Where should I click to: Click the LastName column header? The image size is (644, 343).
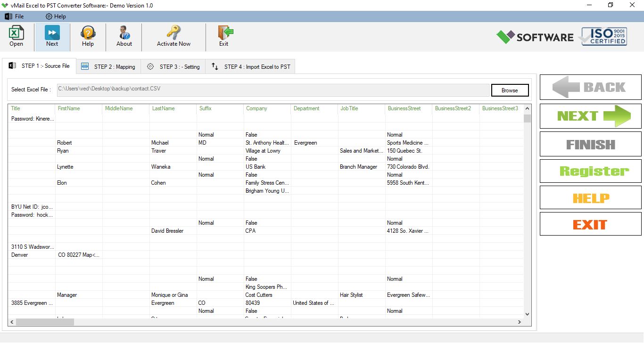[x=173, y=108]
